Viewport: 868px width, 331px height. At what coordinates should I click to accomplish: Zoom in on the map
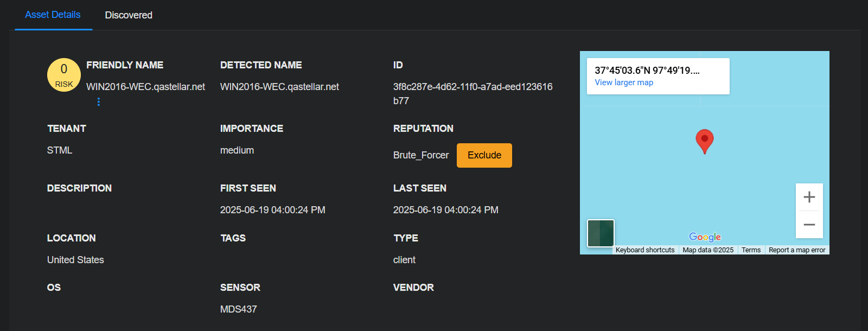[809, 197]
